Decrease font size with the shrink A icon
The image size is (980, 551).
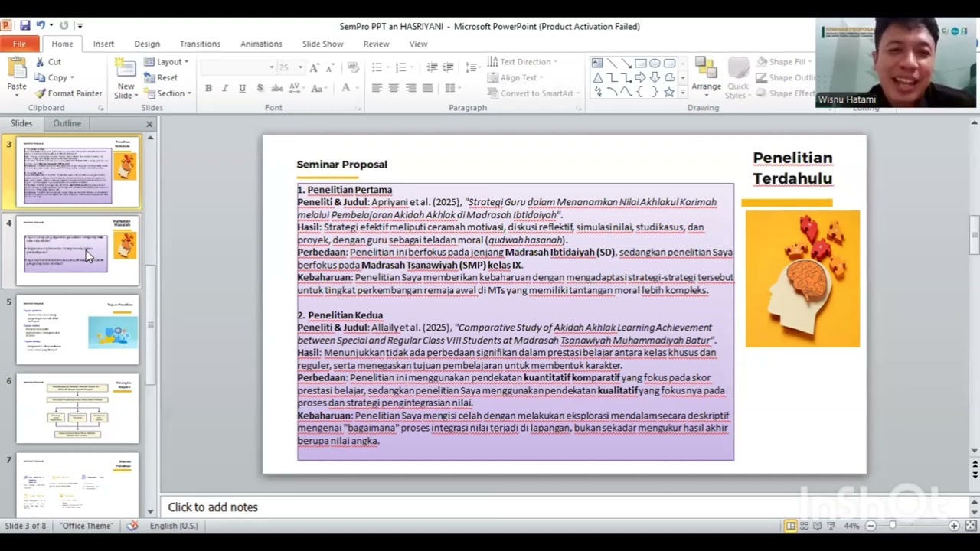point(331,67)
